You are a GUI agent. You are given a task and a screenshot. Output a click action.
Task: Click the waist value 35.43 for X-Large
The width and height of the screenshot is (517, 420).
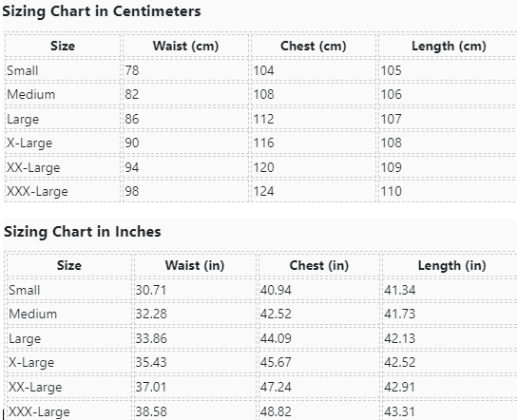pos(151,363)
